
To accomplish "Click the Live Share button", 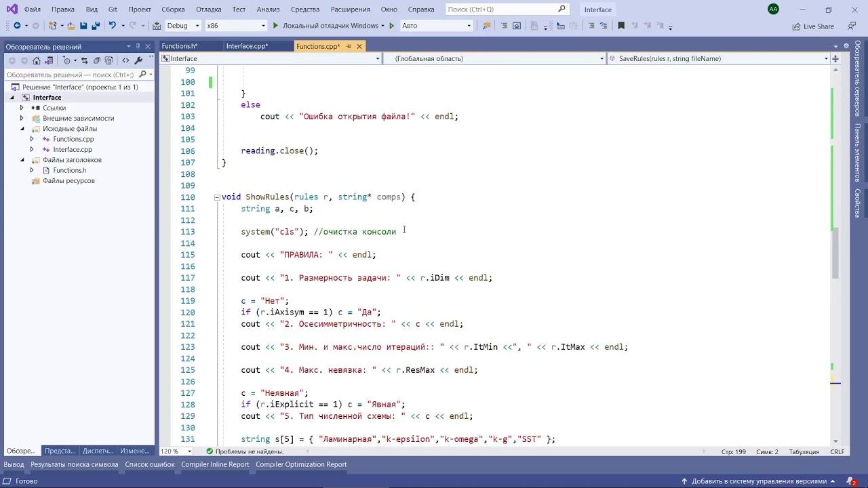I will click(813, 26).
